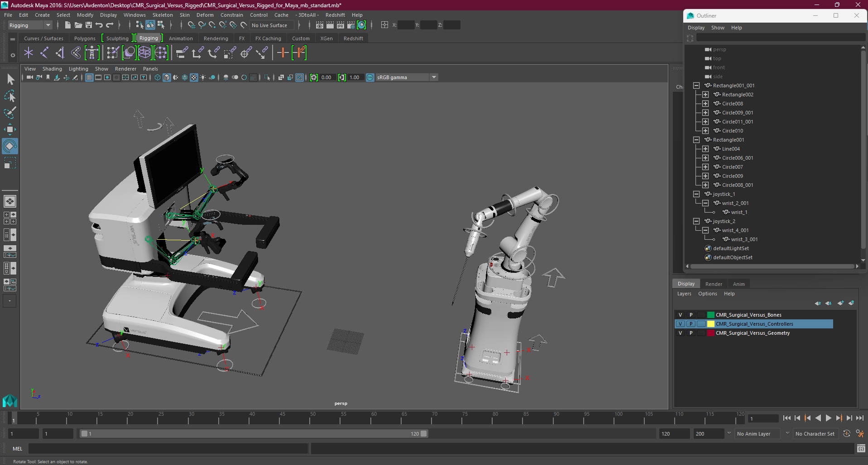Click the Create Joint shelf icon
The height and width of the screenshot is (465, 868).
click(x=44, y=53)
